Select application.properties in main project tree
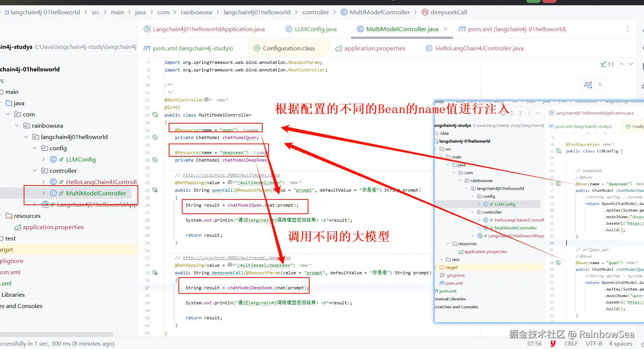 point(53,227)
